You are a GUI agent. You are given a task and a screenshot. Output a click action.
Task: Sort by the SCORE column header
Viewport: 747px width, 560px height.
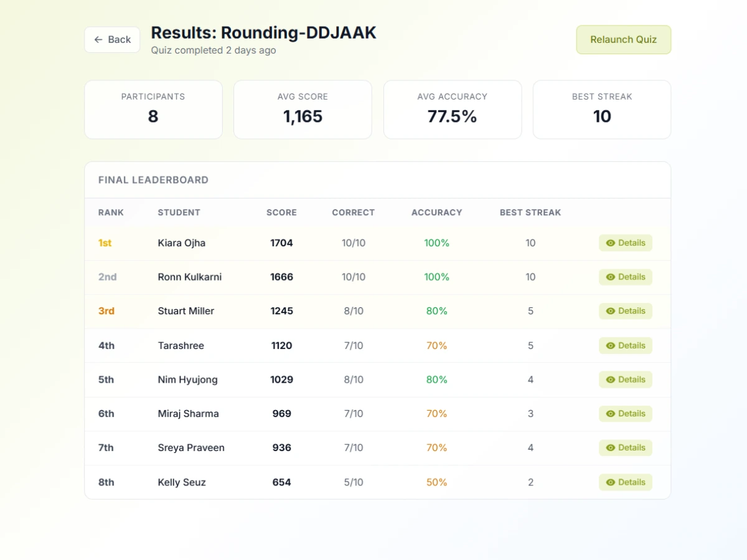281,212
